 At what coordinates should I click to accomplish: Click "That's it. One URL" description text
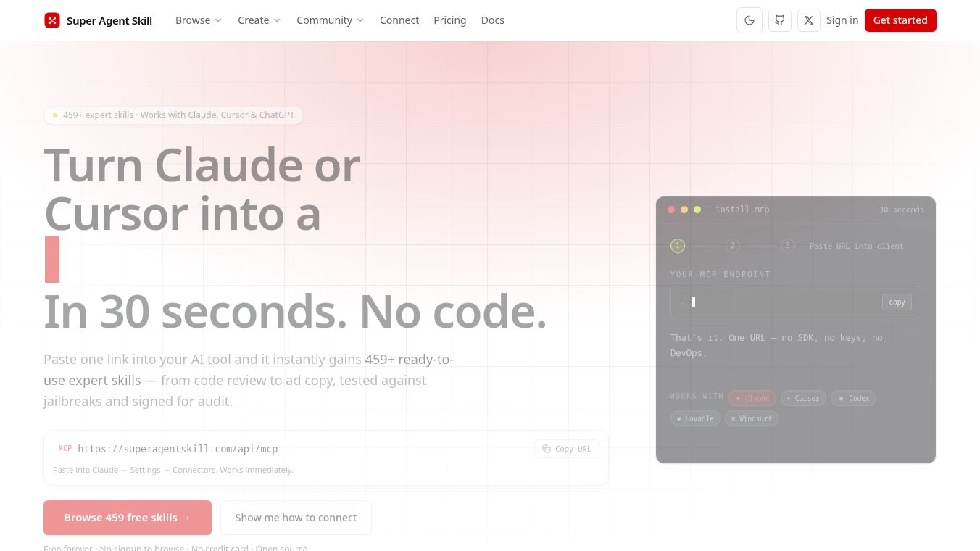776,345
